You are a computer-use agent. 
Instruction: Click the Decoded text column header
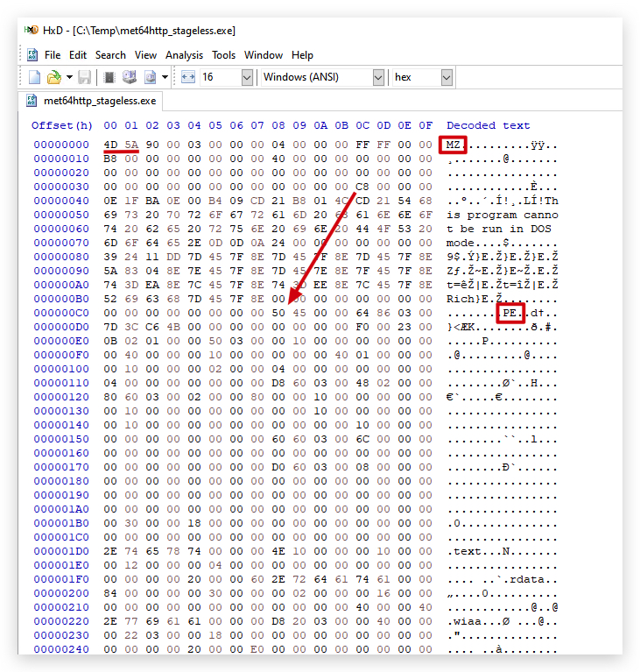coord(488,125)
